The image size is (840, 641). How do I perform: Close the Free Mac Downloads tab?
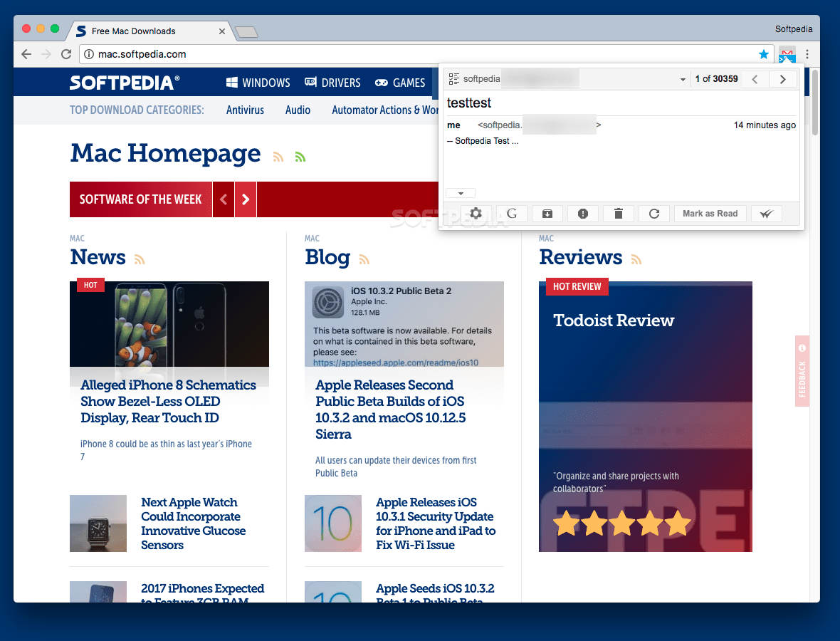click(222, 31)
